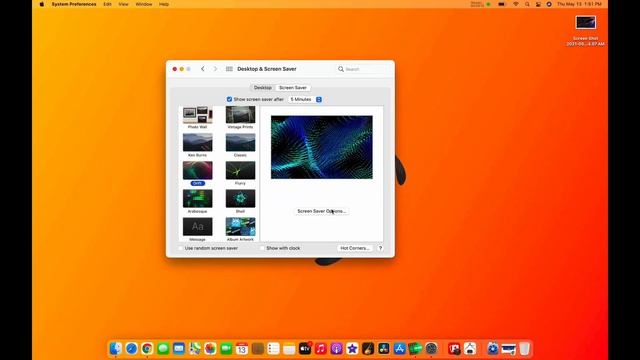Click the battery status icon
Screen dimensions: 640x360
pyautogui.click(x=502, y=4)
